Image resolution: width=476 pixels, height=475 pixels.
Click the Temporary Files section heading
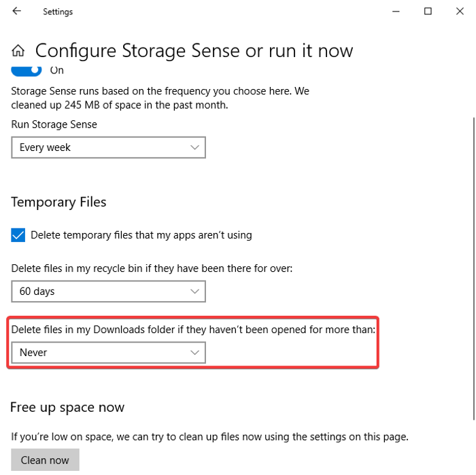58,202
